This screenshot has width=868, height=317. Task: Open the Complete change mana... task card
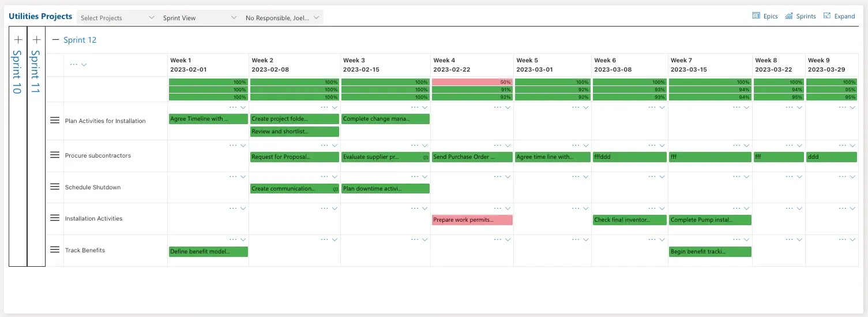coord(385,119)
